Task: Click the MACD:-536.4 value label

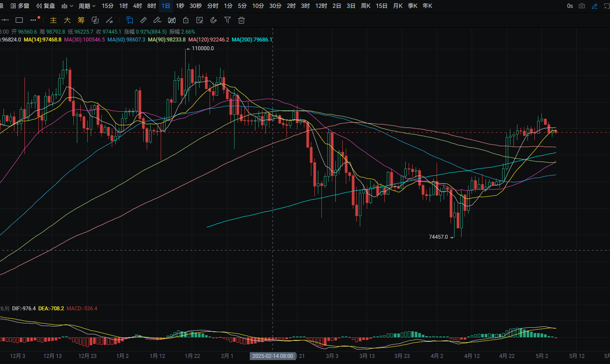Action: click(82, 308)
